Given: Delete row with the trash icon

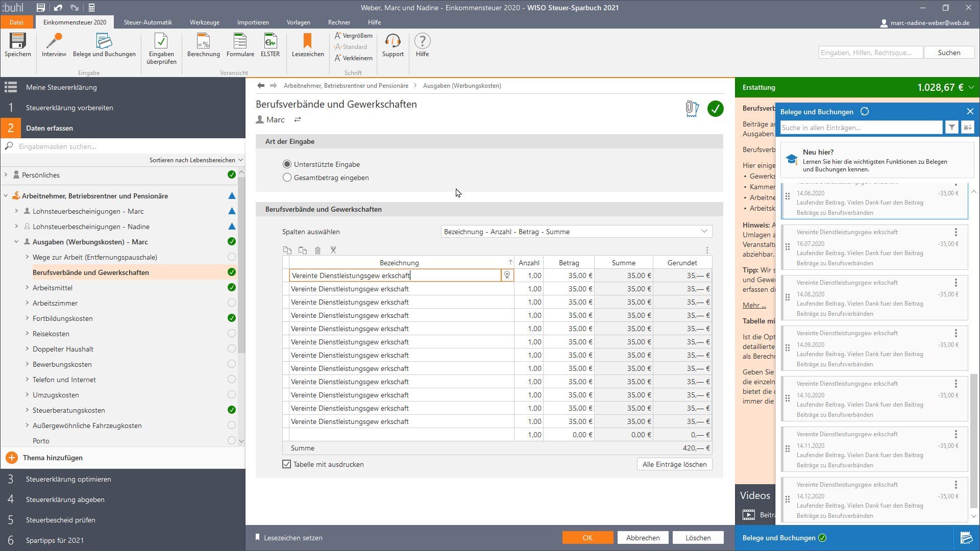Looking at the screenshot, I should (x=318, y=251).
